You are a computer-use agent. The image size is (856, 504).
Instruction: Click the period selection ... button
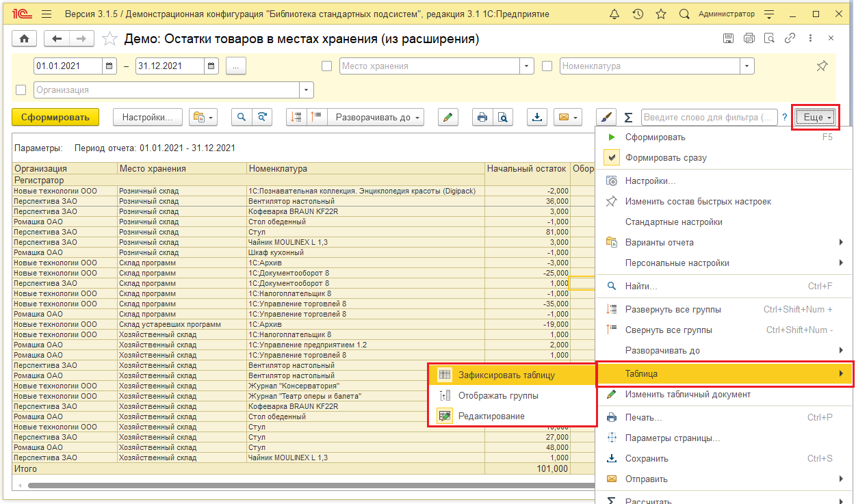(235, 66)
